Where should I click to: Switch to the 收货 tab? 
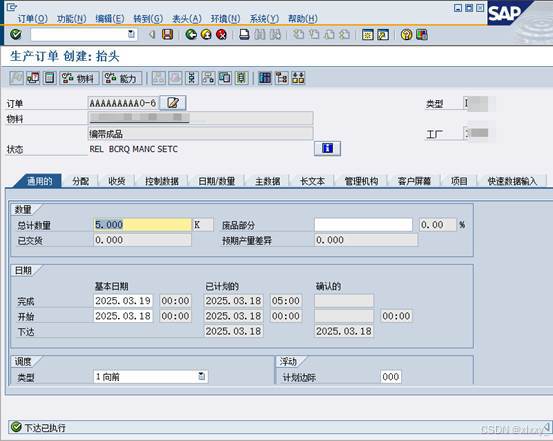pos(117,181)
